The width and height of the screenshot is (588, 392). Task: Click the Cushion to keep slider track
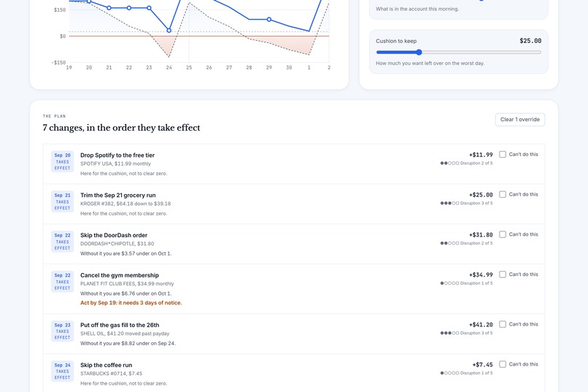point(458,52)
